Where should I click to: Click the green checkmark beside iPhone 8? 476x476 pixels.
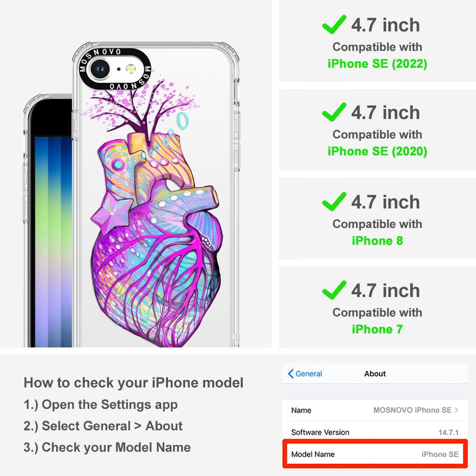(334, 201)
